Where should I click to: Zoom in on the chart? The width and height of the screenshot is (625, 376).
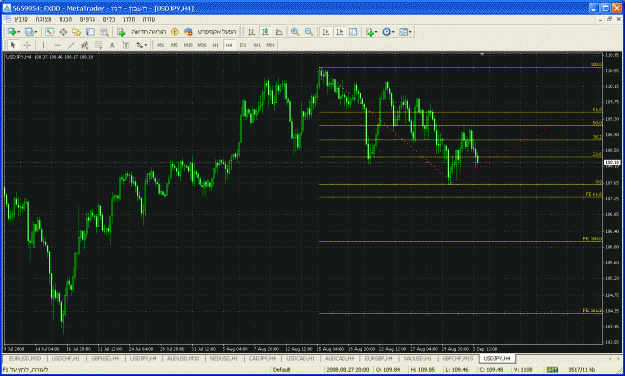[x=295, y=32]
